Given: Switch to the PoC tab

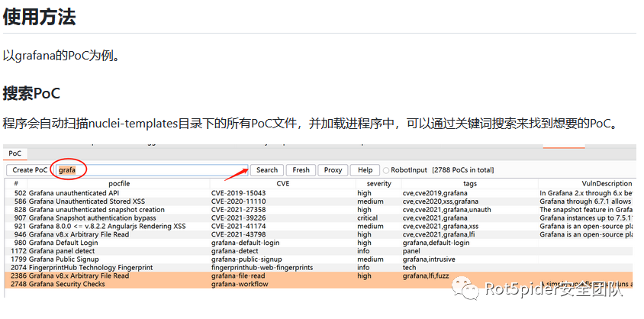Looking at the screenshot, I should click(x=15, y=153).
